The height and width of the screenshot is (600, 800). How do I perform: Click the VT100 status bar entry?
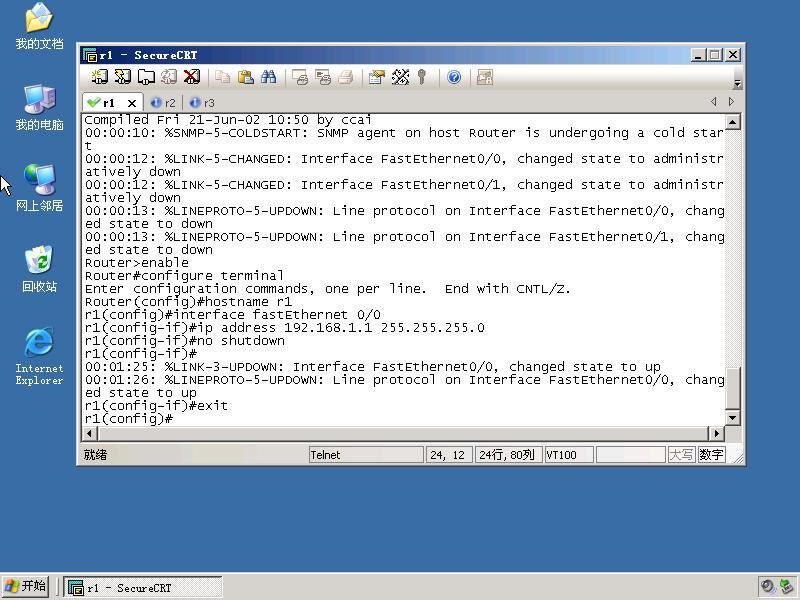coord(568,455)
